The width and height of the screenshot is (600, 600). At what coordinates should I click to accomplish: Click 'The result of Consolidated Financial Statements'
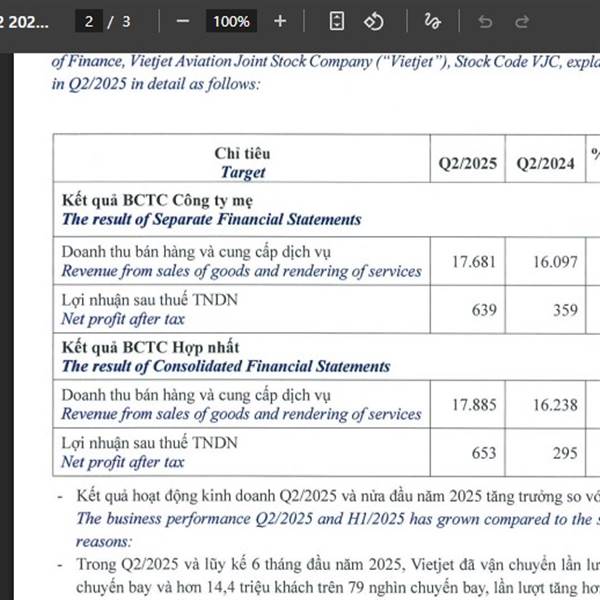(226, 367)
